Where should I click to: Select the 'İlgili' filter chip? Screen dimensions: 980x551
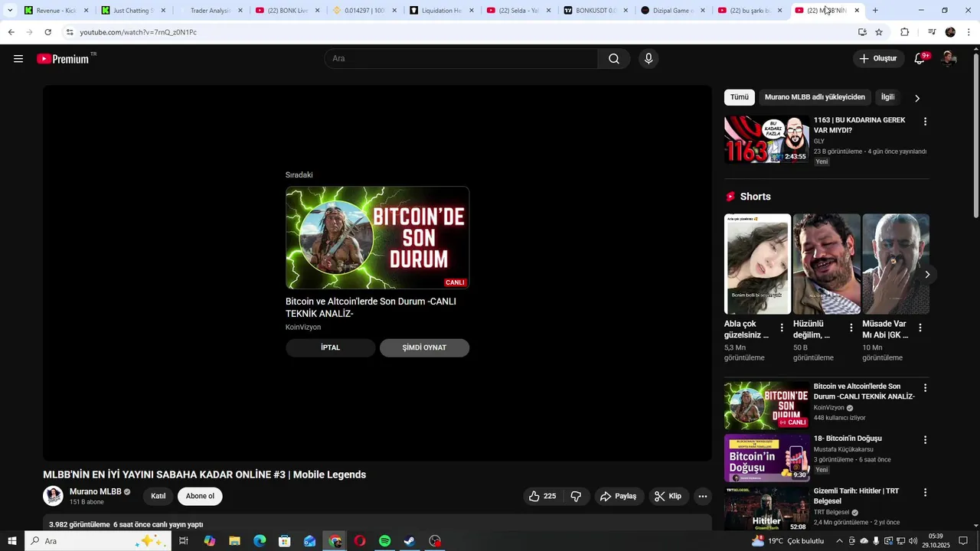pyautogui.click(x=888, y=97)
